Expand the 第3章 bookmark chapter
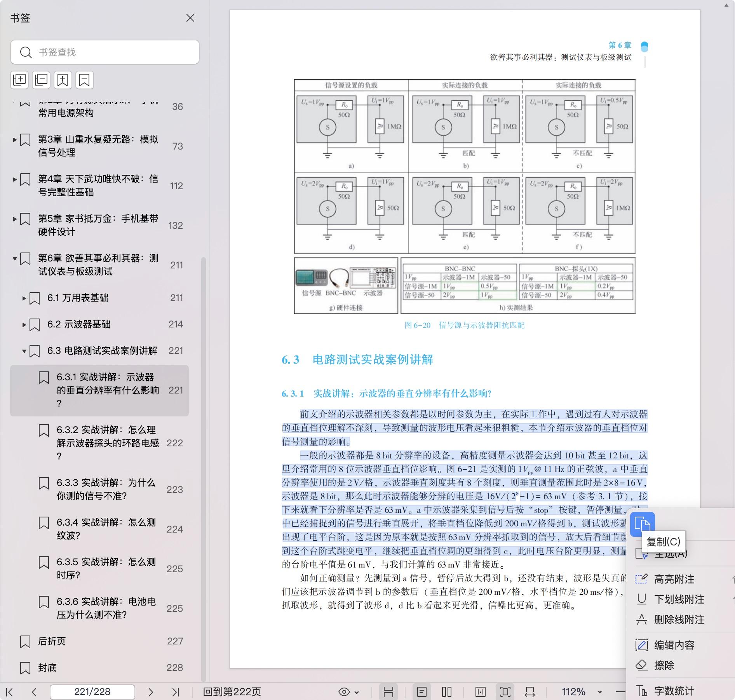Image resolution: width=735 pixels, height=700 pixels. [15, 140]
